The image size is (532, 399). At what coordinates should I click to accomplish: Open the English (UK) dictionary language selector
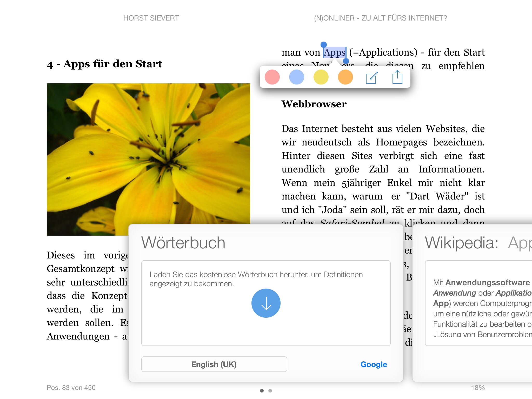coord(214,364)
